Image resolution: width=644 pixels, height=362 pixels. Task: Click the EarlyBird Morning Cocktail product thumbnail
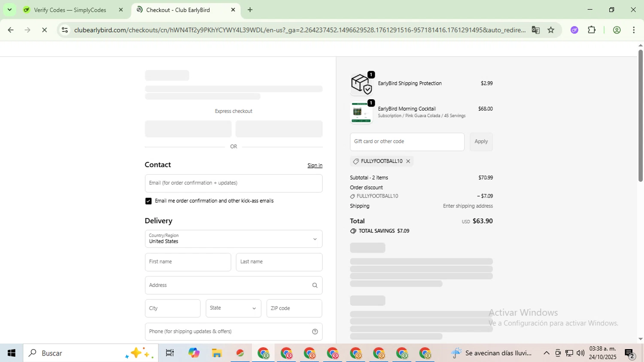tap(361, 113)
